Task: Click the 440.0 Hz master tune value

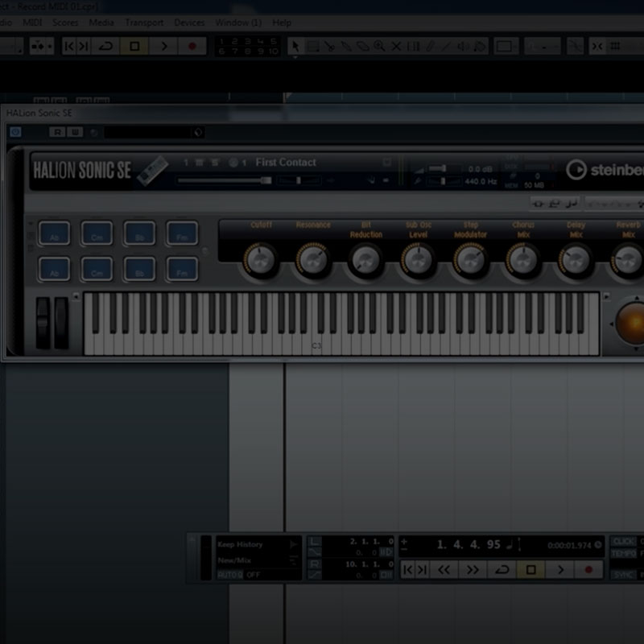Action: click(x=481, y=181)
